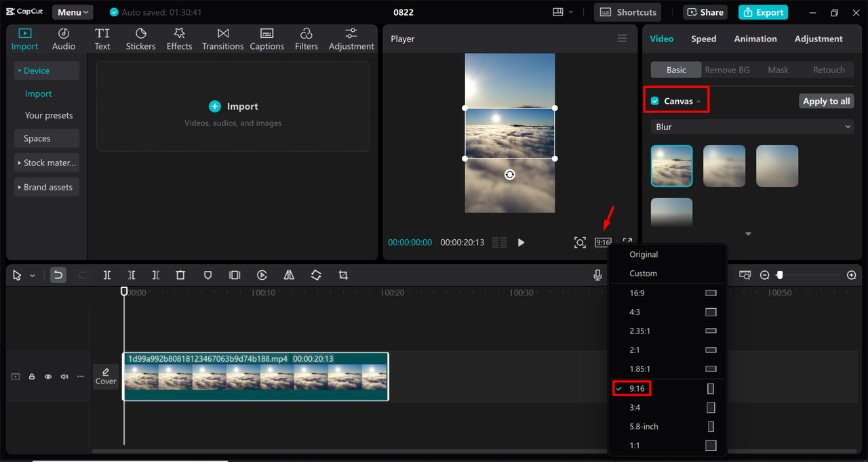Viewport: 868px width, 462px height.
Task: Click the Add marker shield icon
Action: click(x=208, y=275)
